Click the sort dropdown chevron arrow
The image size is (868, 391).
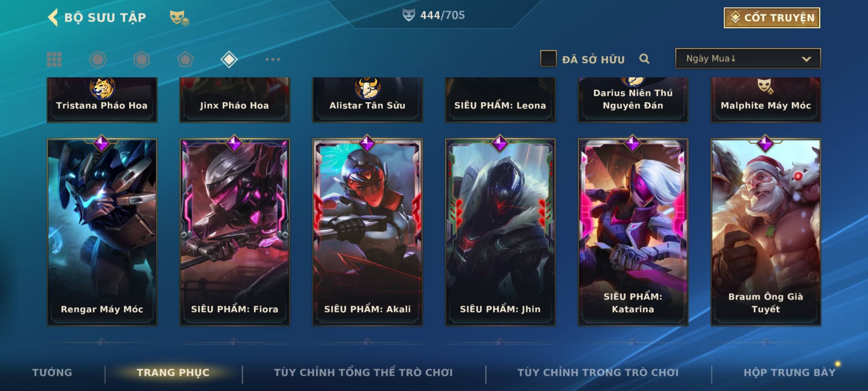806,59
